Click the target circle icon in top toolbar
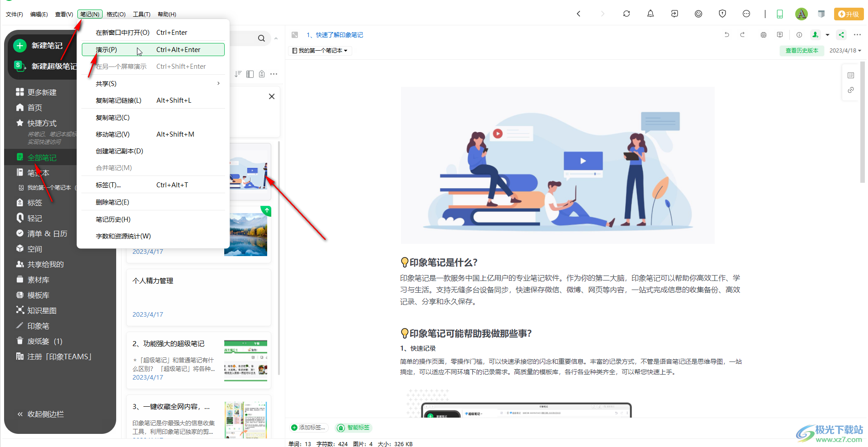The width and height of the screenshot is (868, 447). click(698, 14)
